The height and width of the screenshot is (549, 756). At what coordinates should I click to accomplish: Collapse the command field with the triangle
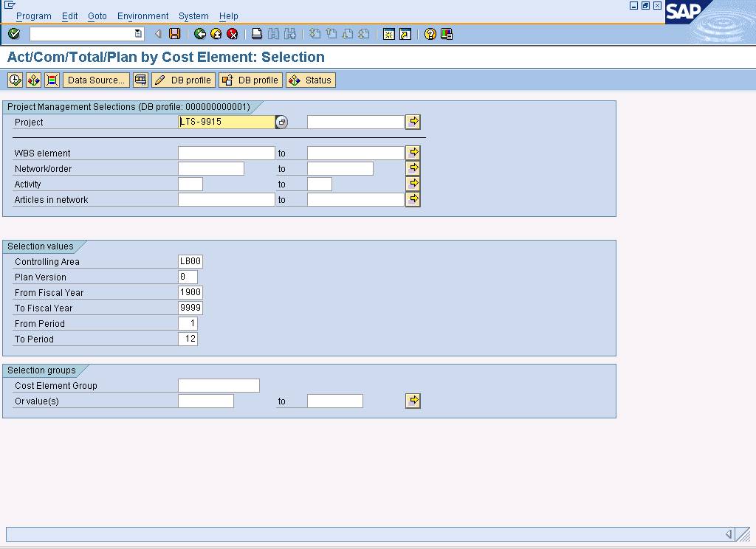coord(158,34)
